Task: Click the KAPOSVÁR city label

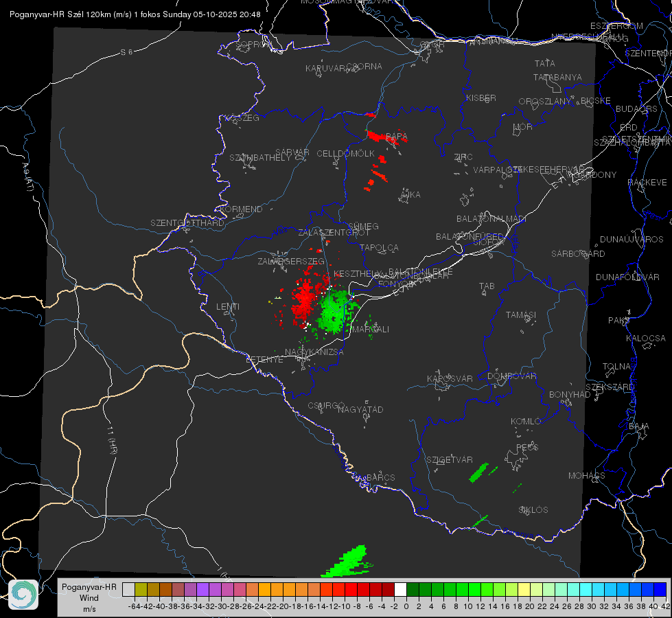Action: [450, 378]
